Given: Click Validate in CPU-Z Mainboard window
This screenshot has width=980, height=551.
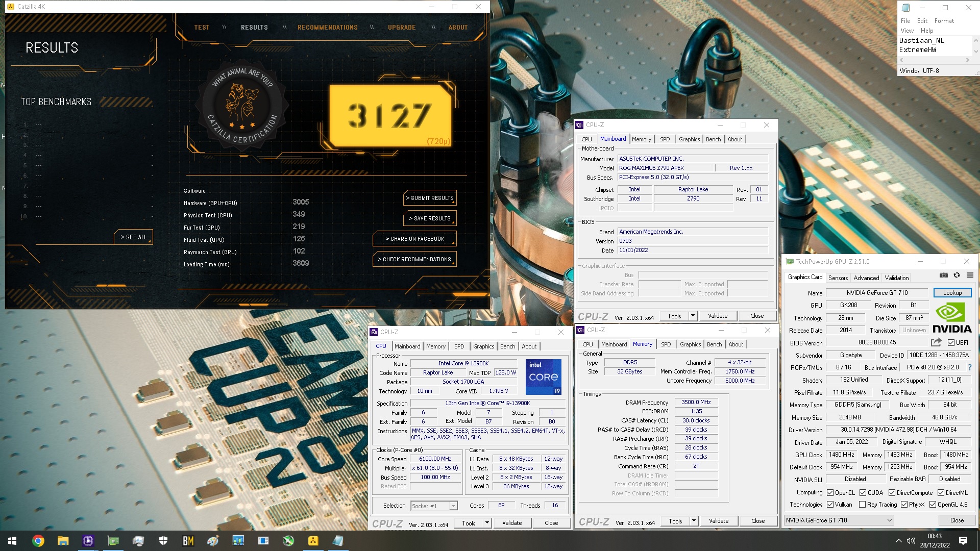Looking at the screenshot, I should coord(718,316).
